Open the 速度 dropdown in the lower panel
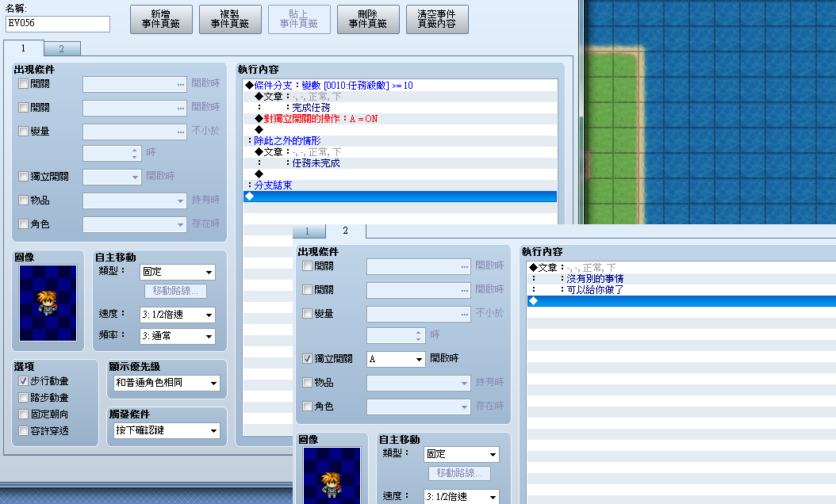The image size is (836, 504). click(462, 497)
